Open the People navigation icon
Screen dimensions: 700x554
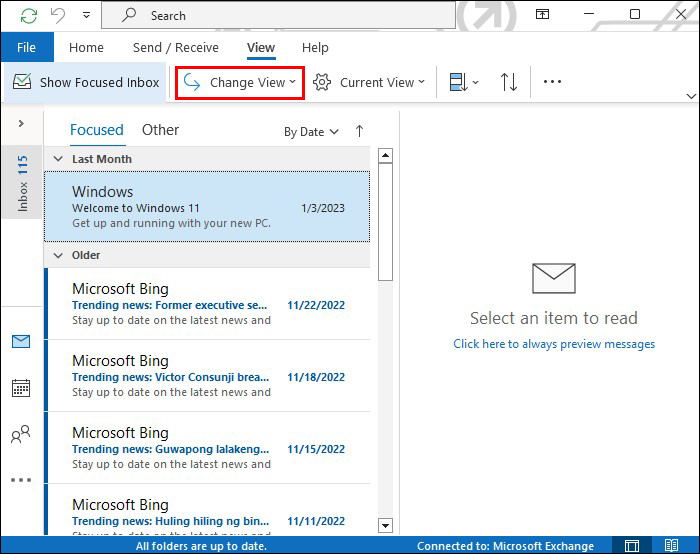pyautogui.click(x=21, y=434)
